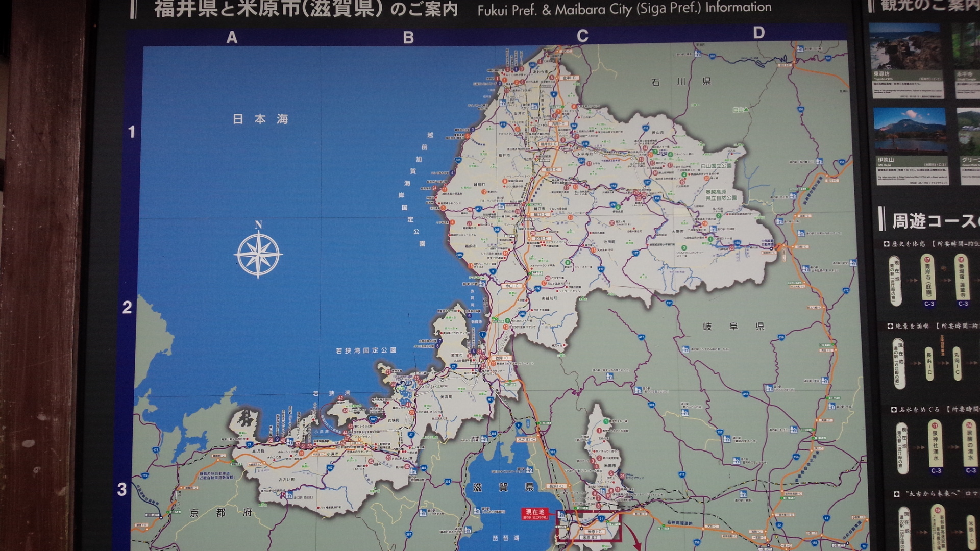Viewport: 980px width, 551px height.
Task: Click the 石川県 prefecture label
Action: [681, 82]
